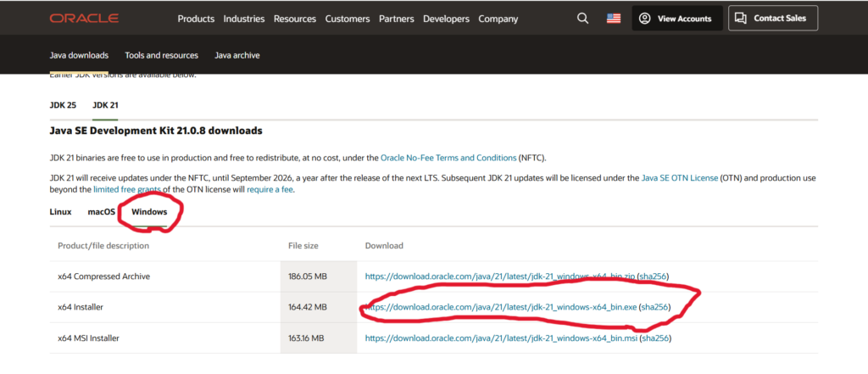868x374 pixels.
Task: Open the Developers menu item
Action: [x=445, y=19]
